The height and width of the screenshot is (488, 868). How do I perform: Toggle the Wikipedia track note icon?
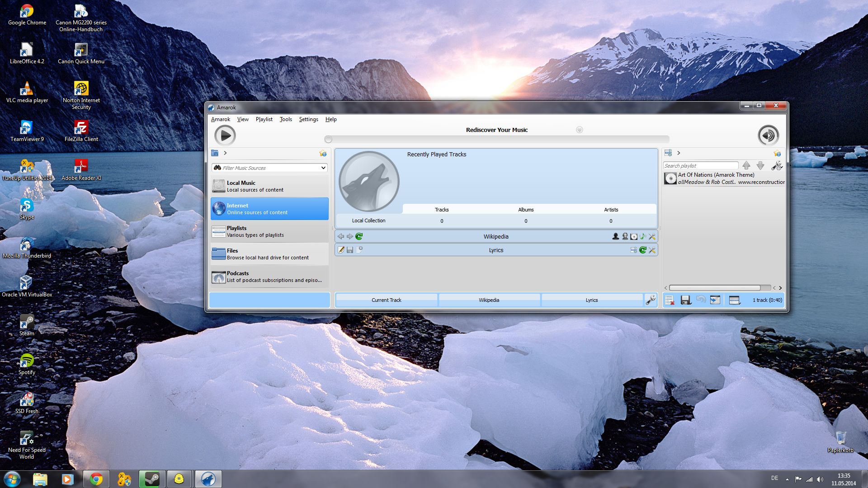pos(642,236)
